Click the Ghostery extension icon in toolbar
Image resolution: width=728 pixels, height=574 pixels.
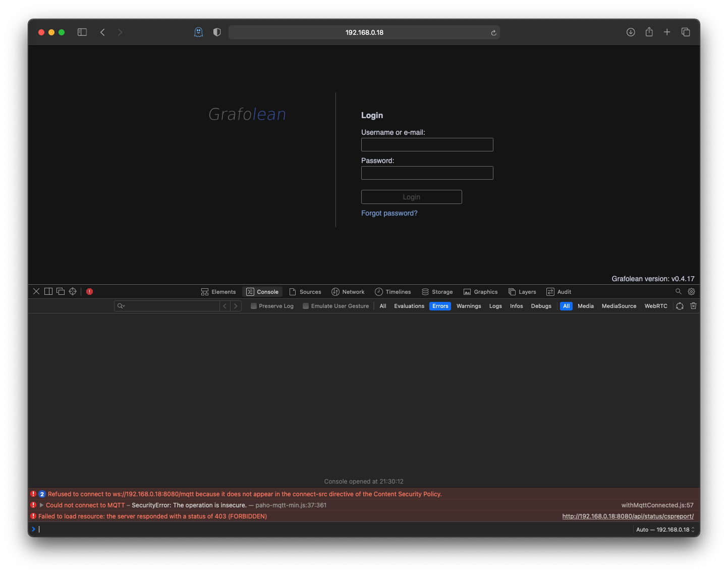(x=198, y=32)
